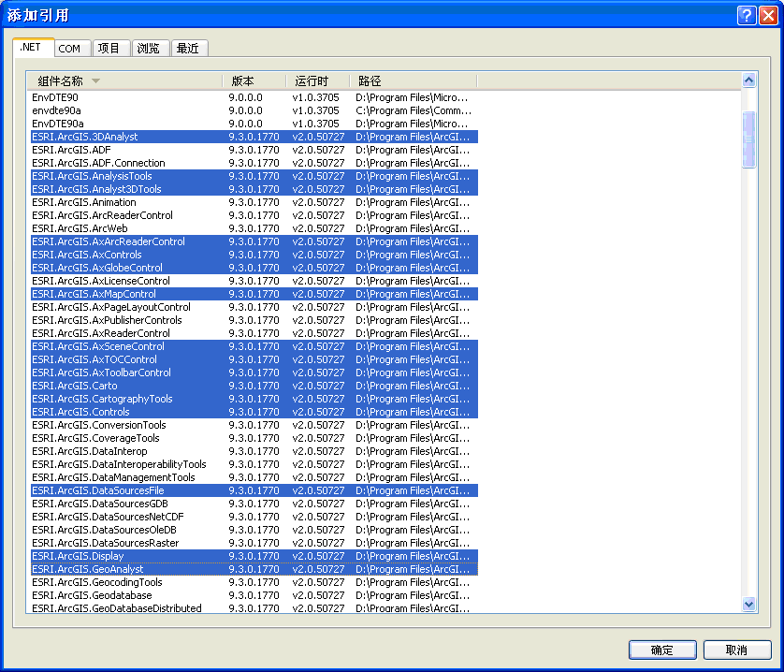784x672 pixels.
Task: Select ESRI.ArcGIS.3DAnalyst
Action: click(x=254, y=137)
